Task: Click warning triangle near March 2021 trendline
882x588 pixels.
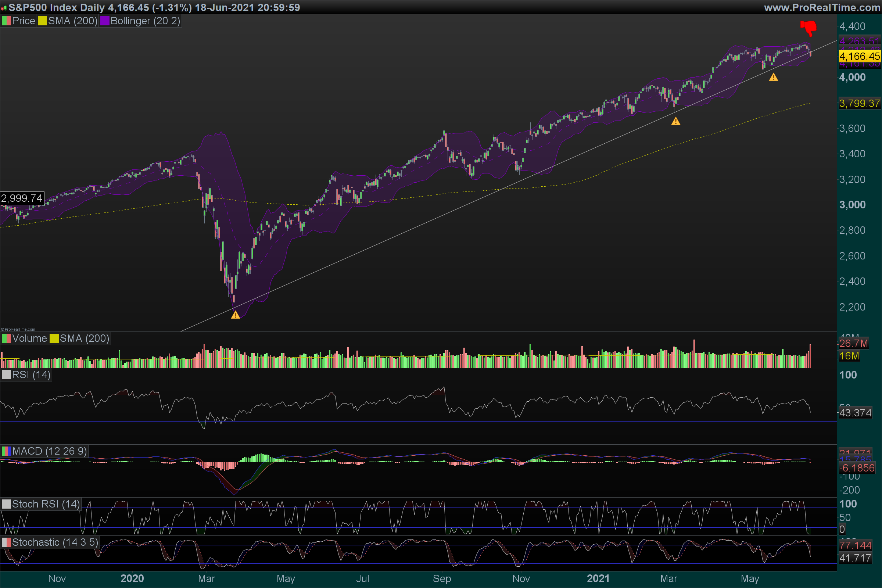Action: (x=675, y=122)
